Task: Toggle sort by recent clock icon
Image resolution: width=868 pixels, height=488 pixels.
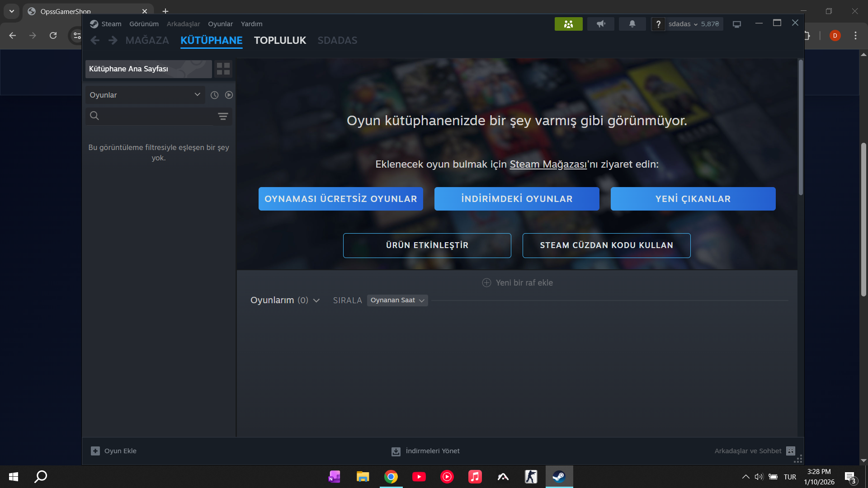Action: (214, 95)
